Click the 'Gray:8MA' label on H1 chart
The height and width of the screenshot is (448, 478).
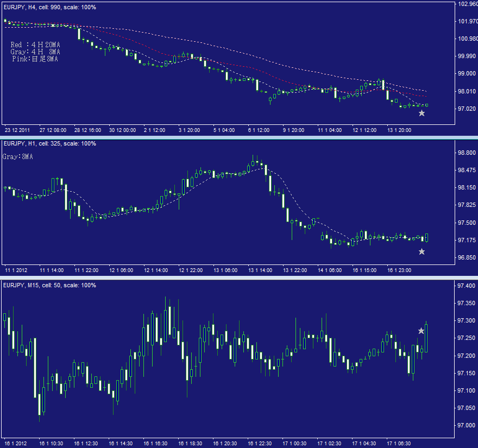click(18, 156)
